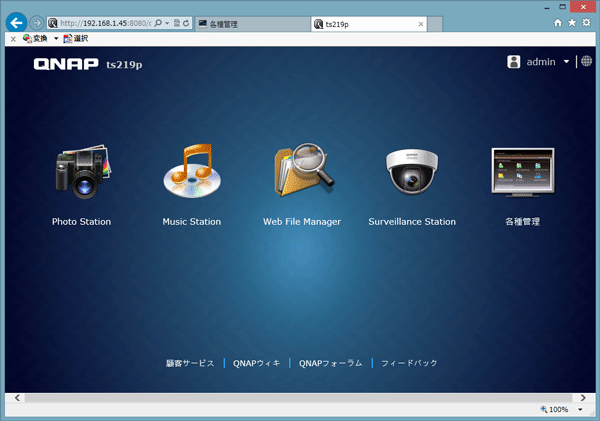The width and height of the screenshot is (600, 421).
Task: Click the browser Home icon
Action: click(x=558, y=23)
